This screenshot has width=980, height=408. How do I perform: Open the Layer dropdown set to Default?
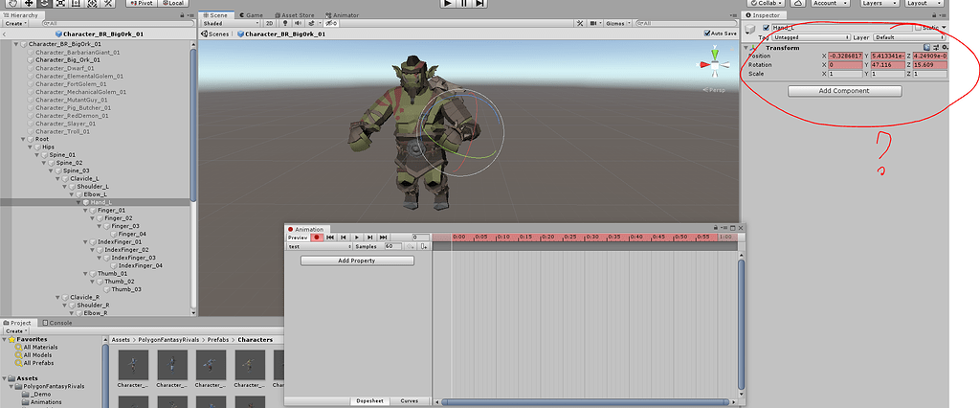click(x=907, y=37)
